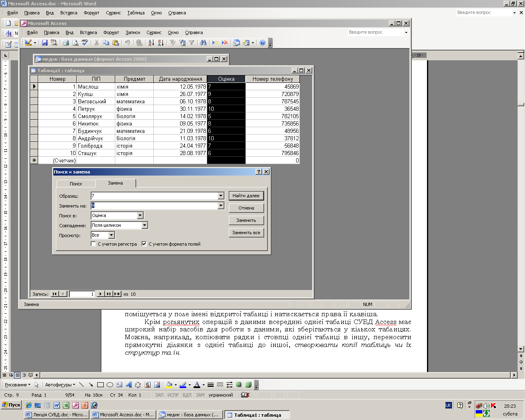Apply the Fill Color bucket icon
Screen dimensions: 525x420
tap(169, 385)
